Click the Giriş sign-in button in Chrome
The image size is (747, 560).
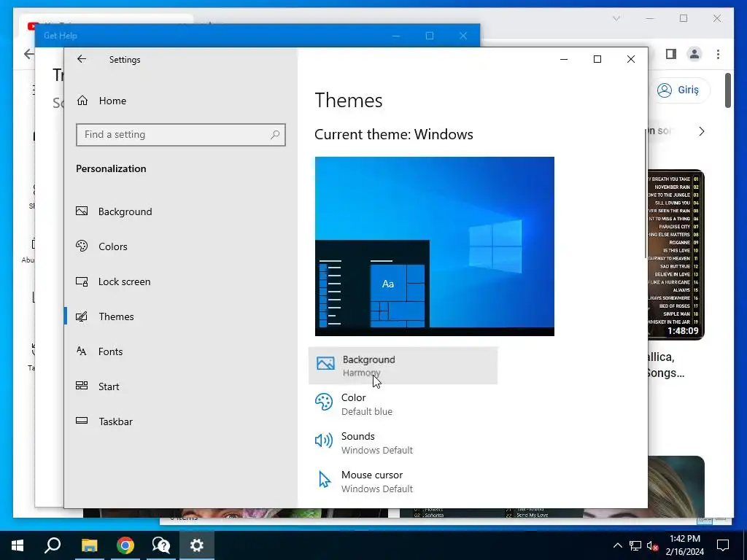coord(680,90)
